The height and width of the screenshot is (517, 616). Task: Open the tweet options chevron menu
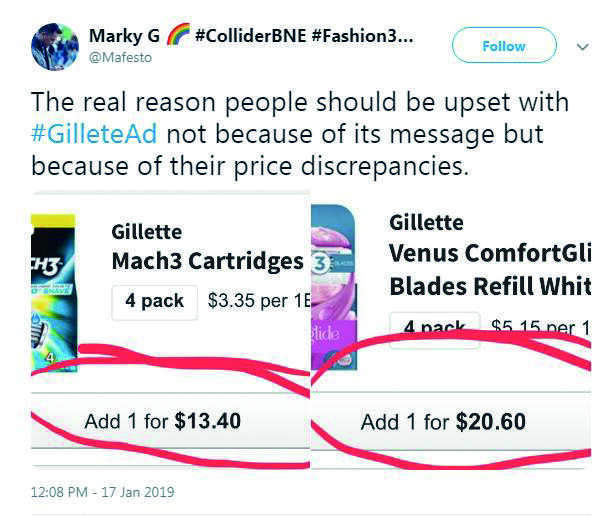click(x=582, y=46)
